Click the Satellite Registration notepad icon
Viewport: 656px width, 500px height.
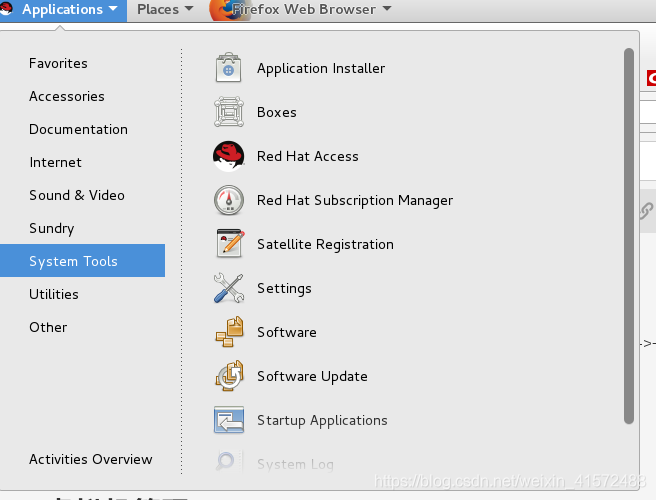pos(230,244)
